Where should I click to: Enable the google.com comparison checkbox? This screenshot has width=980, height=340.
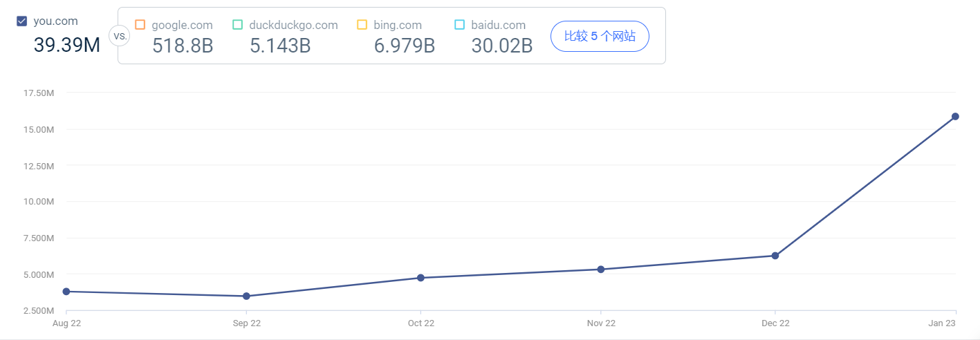[x=140, y=25]
